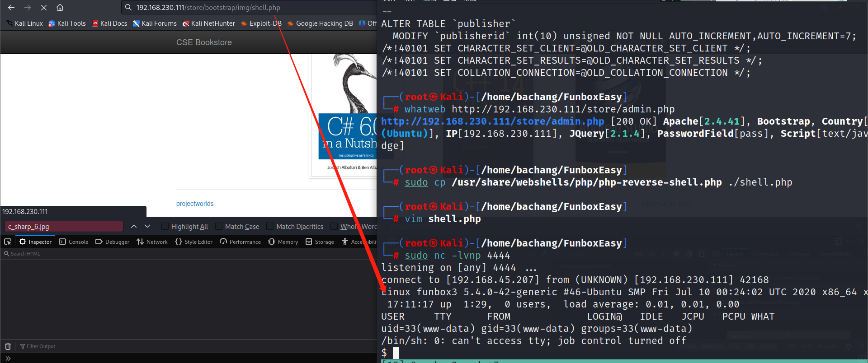This screenshot has height=363, width=868.
Task: Click the terminal shell '$' prompt cursor
Action: click(396, 353)
